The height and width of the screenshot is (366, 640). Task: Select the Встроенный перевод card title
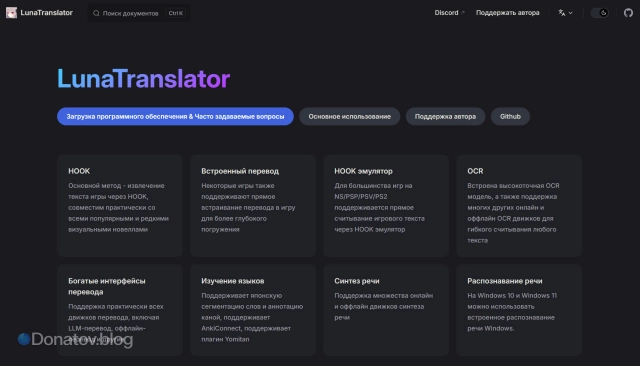(240, 171)
